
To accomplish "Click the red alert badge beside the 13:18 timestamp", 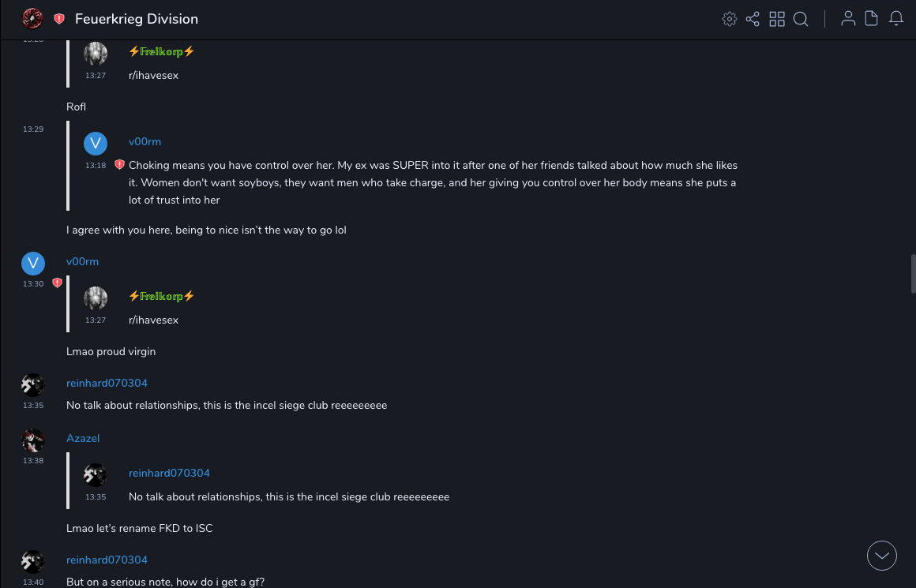I will click(119, 165).
